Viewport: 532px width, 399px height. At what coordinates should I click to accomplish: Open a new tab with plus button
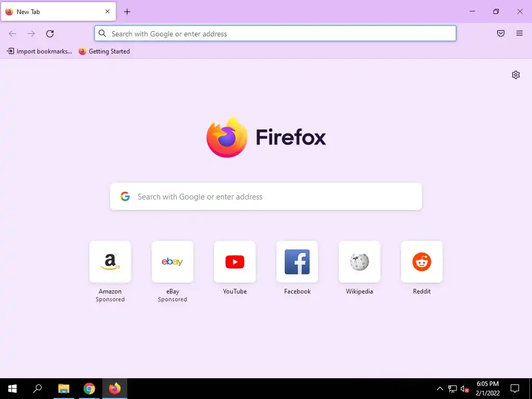127,12
